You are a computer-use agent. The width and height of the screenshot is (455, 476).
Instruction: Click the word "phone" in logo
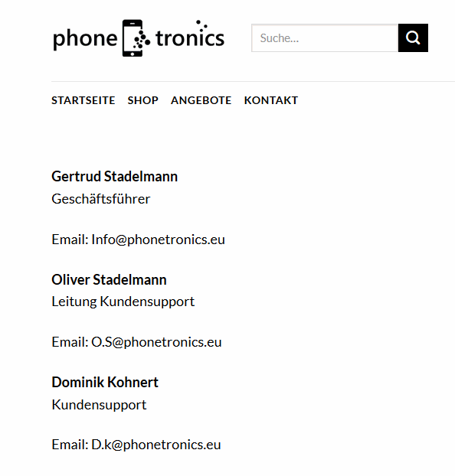85,39
